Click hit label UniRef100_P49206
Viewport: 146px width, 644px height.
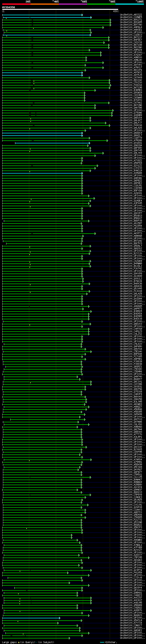[x=131, y=125]
